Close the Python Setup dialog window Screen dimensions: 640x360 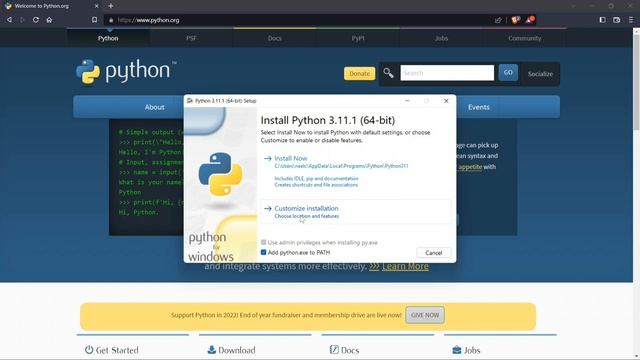coord(446,101)
